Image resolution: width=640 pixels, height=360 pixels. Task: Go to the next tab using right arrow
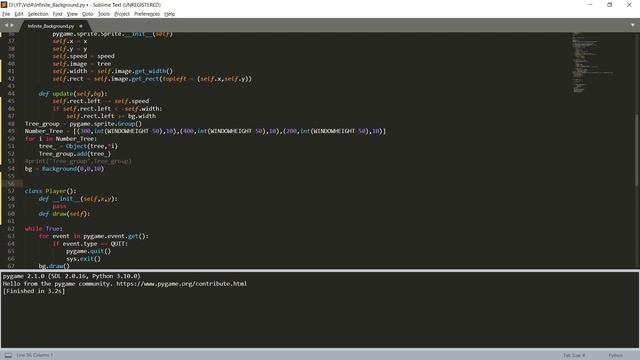tap(12, 25)
